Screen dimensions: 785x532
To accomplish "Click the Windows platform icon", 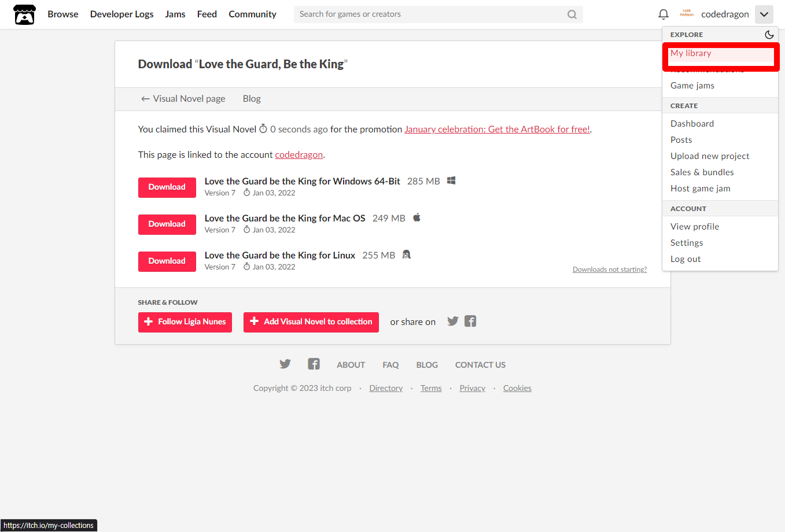I will coord(451,181).
